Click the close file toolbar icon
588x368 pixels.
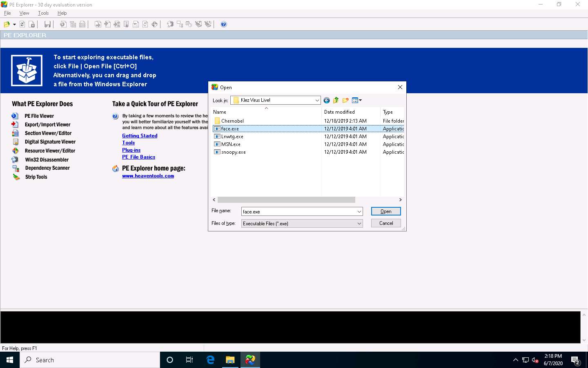click(32, 25)
